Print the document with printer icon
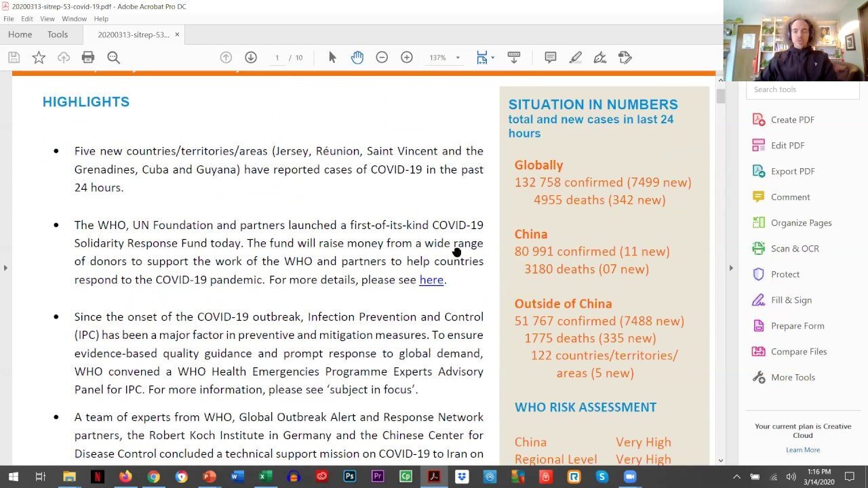Screen dimensions: 868x488 coord(88,58)
